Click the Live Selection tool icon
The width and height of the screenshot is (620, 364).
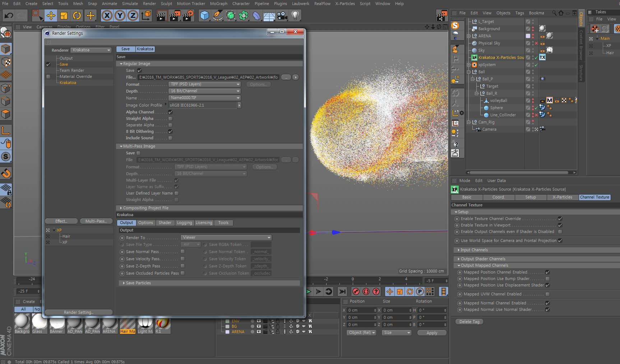point(38,15)
